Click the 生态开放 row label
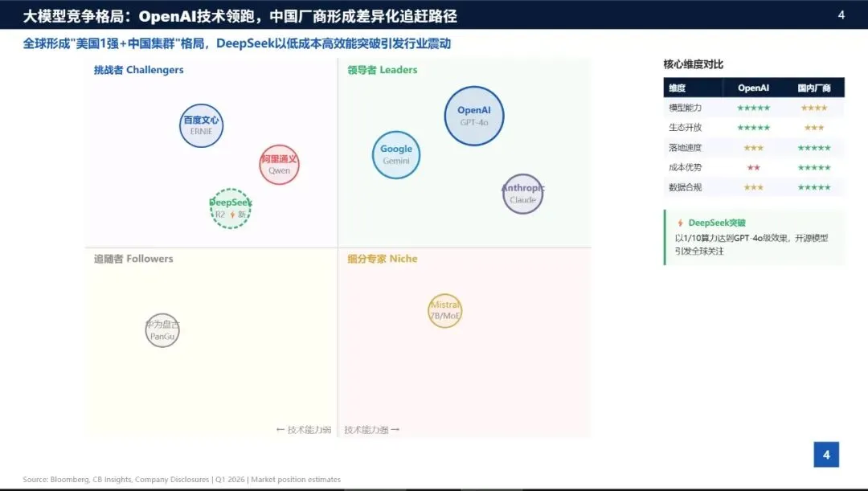The width and height of the screenshot is (868, 491). [x=686, y=127]
